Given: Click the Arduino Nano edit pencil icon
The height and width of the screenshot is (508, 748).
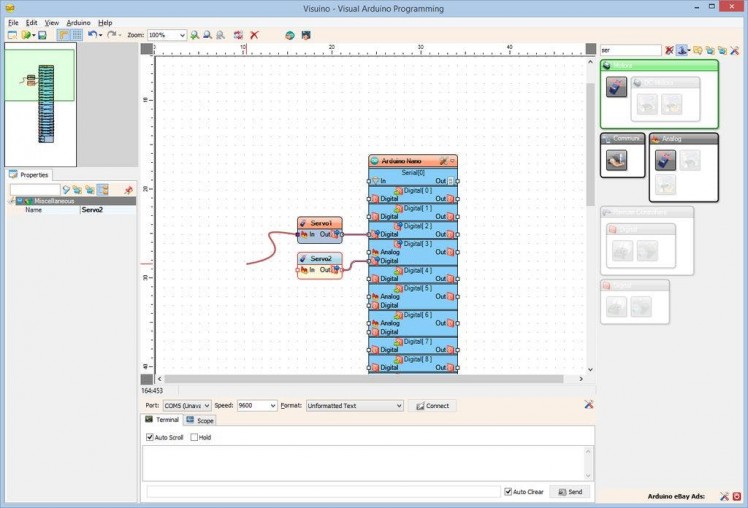Looking at the screenshot, I should click(442, 161).
